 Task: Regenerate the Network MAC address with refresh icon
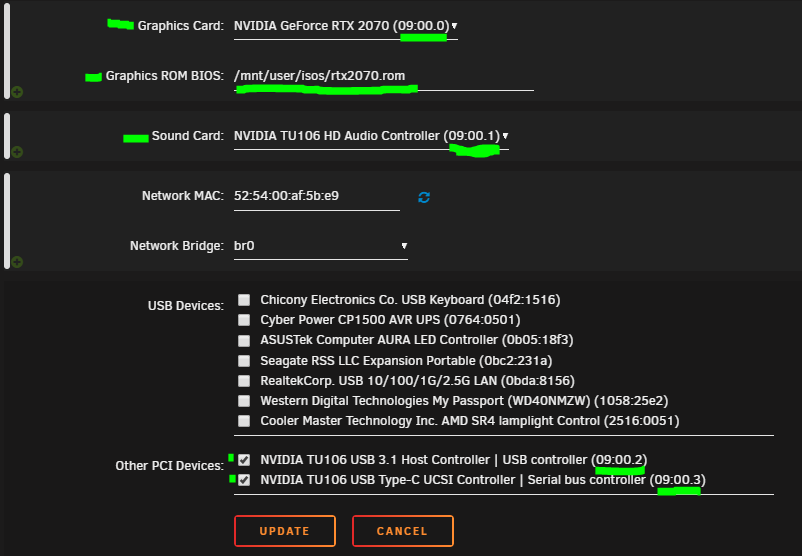[x=424, y=197]
